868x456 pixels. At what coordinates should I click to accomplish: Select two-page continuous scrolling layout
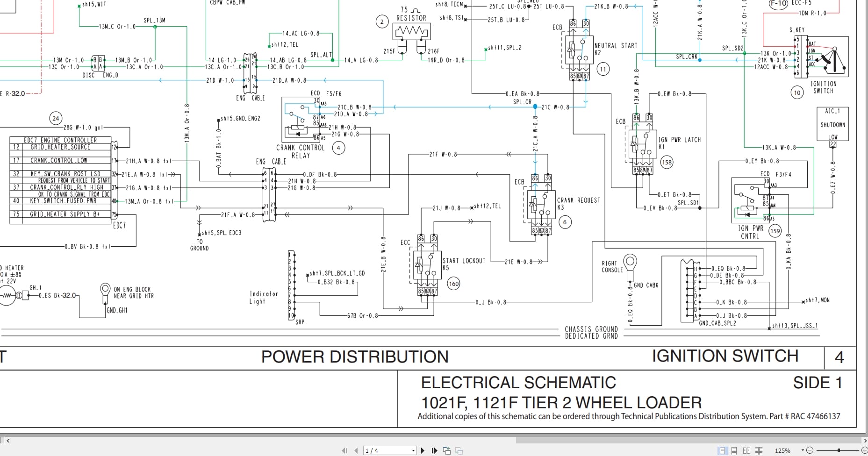(759, 450)
